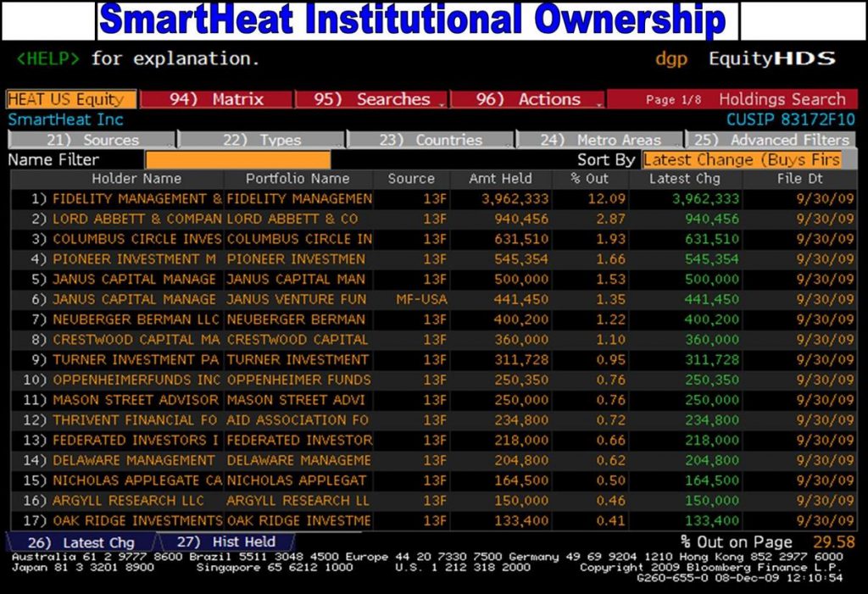Click the <HELP> explanation link

48,58
